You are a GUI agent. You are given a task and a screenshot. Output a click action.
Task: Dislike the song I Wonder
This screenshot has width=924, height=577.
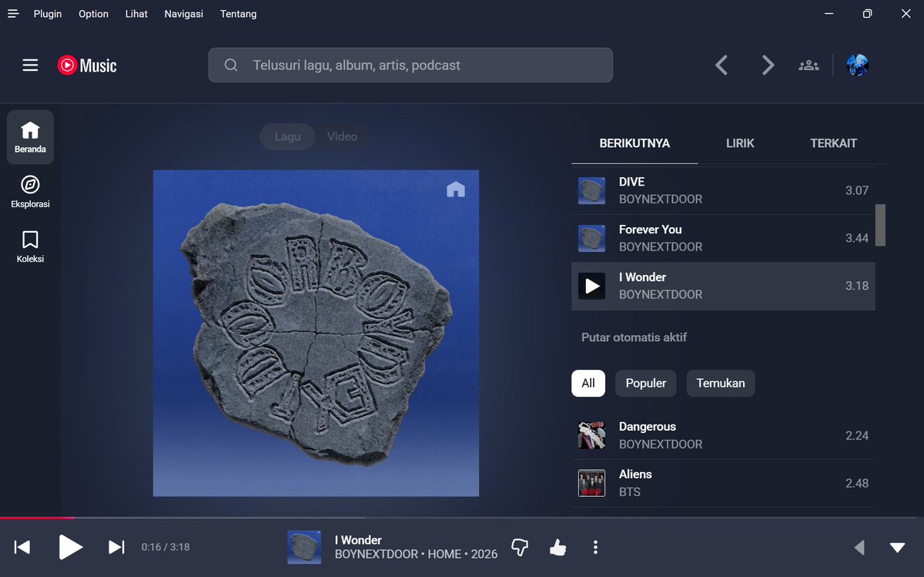[x=520, y=548]
